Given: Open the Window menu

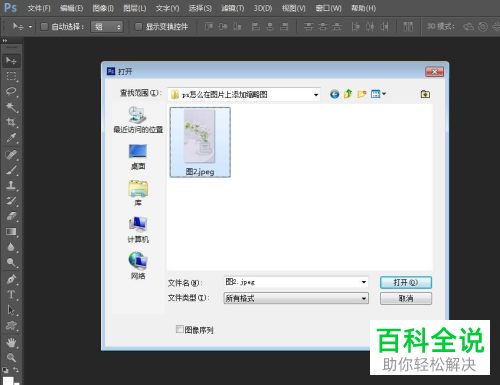Looking at the screenshot, I should (x=328, y=8).
